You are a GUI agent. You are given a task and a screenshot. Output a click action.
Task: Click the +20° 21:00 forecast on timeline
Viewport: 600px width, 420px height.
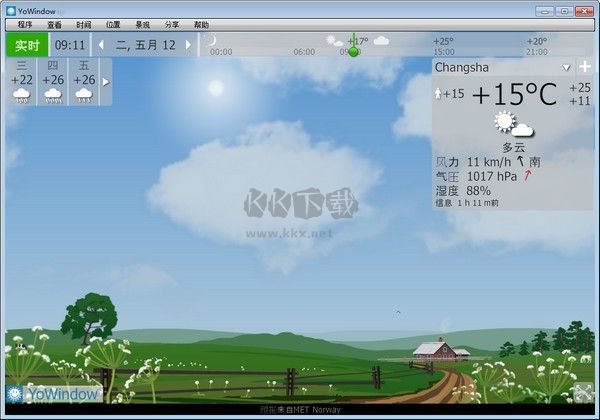537,46
